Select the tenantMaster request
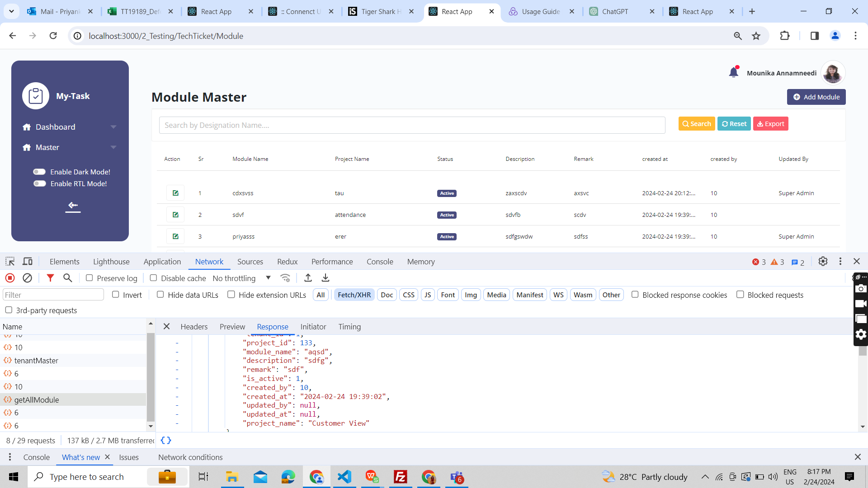The width and height of the screenshot is (868, 488). (x=73, y=360)
